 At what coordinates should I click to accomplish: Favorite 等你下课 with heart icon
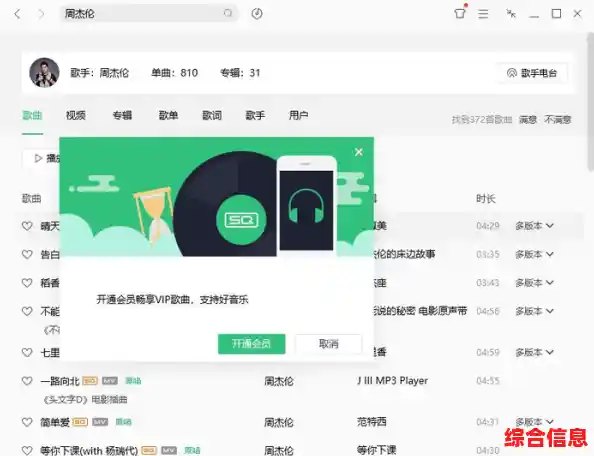pyautogui.click(x=27, y=450)
